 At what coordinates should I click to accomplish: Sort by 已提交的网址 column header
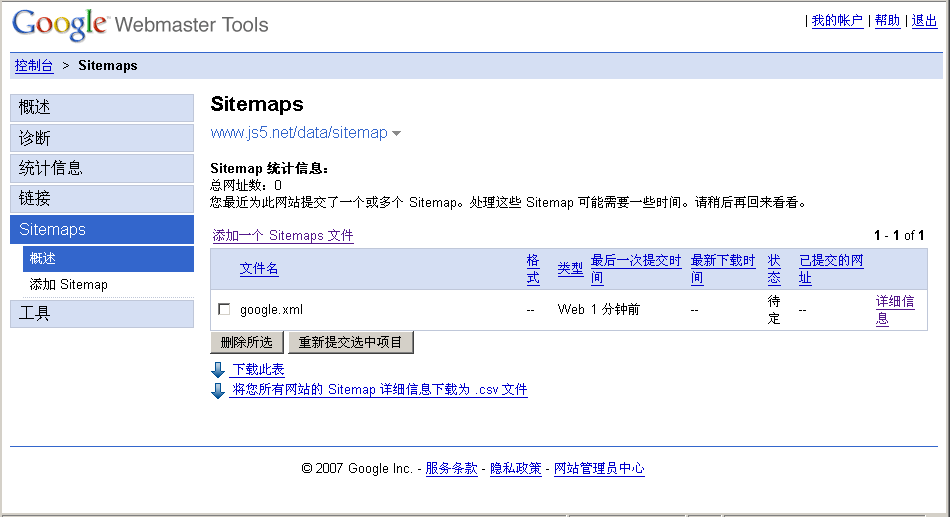[x=831, y=269]
